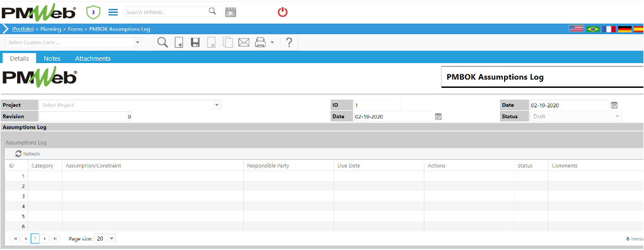
Task: Click the Search PMWeb input field
Action: tap(167, 12)
